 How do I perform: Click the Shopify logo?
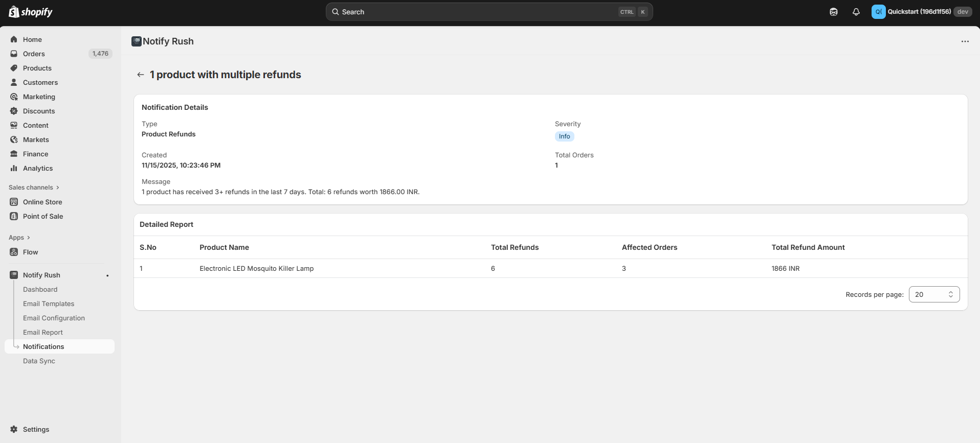[x=31, y=12]
